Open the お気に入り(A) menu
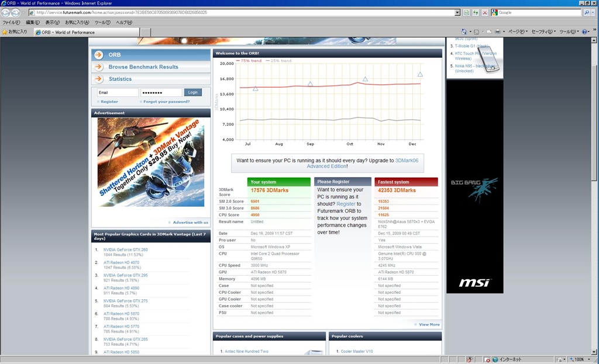The width and height of the screenshot is (599, 364). pos(77,23)
